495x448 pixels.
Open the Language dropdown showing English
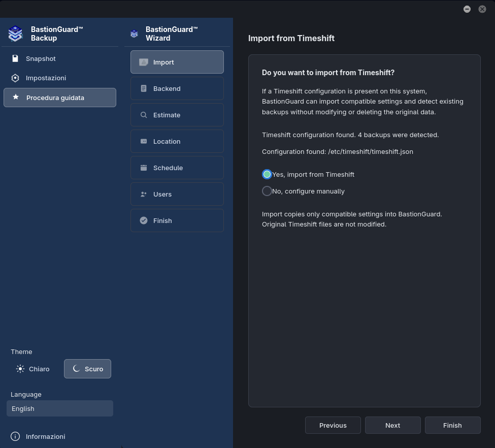[60, 408]
